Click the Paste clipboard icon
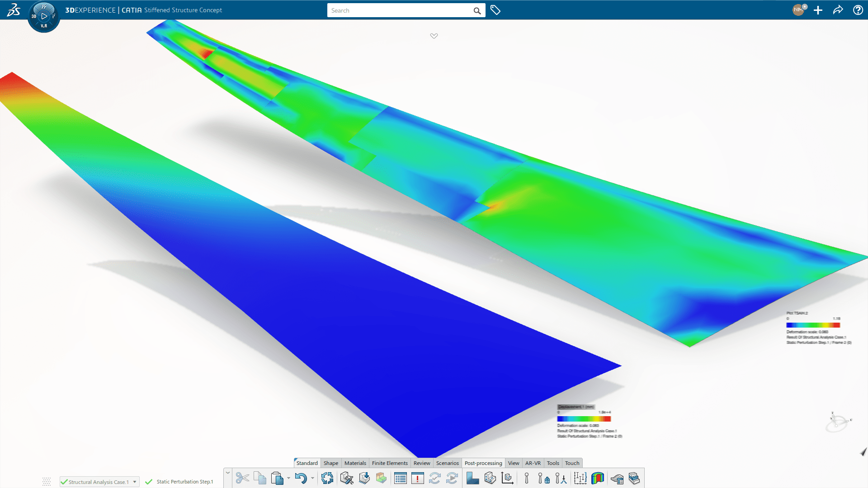 [277, 478]
